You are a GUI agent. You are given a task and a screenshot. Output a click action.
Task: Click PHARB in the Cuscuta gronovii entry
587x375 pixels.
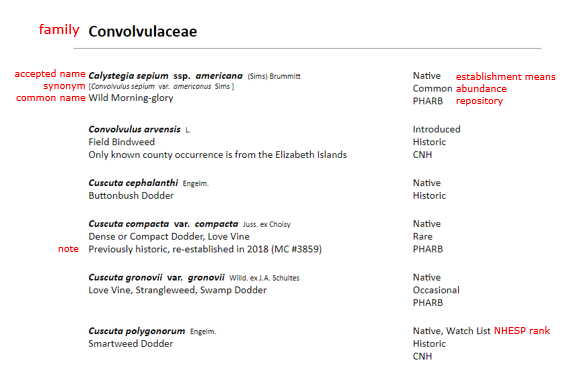pos(428,303)
